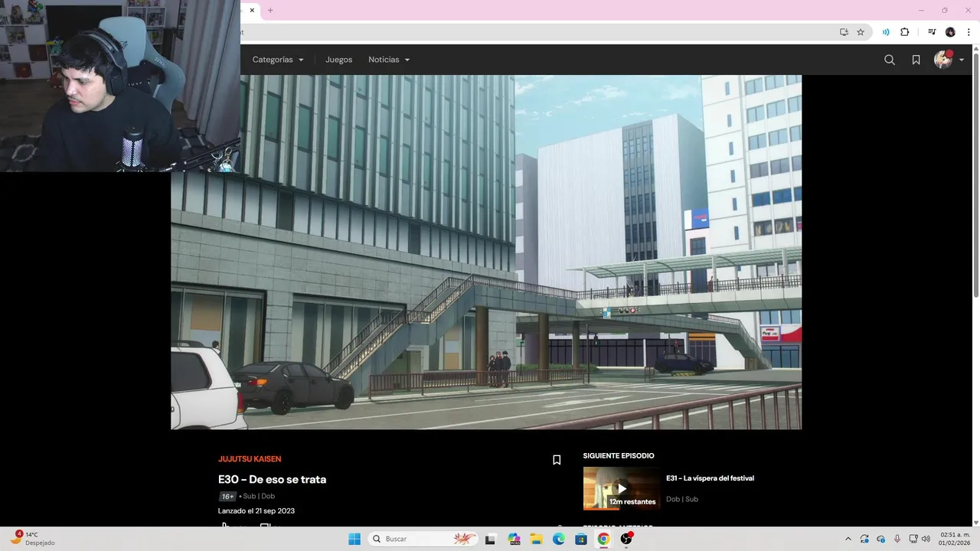The image size is (980, 551).
Task: Click the browser address bar
Action: (x=536, y=32)
